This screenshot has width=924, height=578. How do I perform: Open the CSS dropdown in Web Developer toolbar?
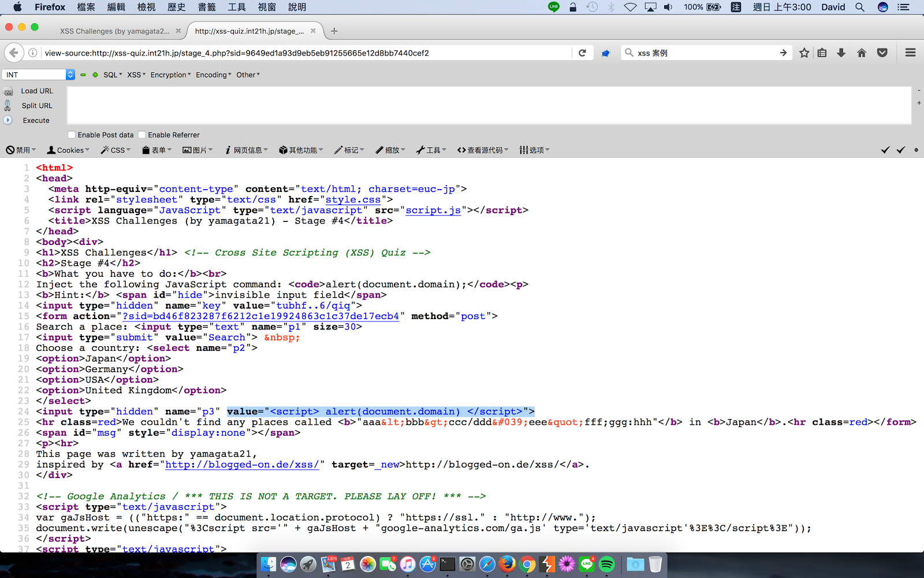[115, 150]
